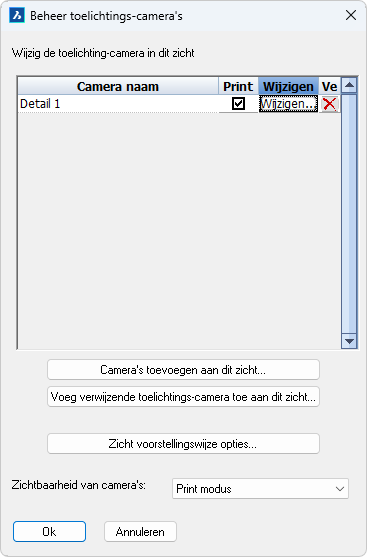Confirm with the Ok button
This screenshot has width=367, height=557.
(x=49, y=532)
